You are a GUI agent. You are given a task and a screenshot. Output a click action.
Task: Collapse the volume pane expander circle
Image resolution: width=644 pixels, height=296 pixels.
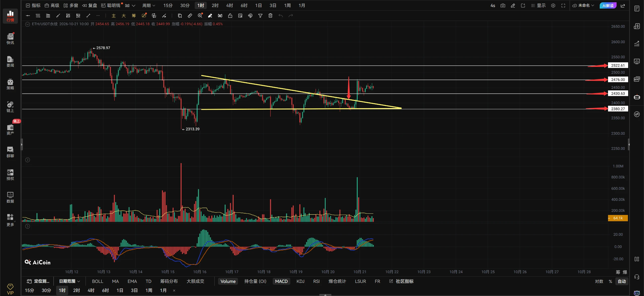(28, 160)
